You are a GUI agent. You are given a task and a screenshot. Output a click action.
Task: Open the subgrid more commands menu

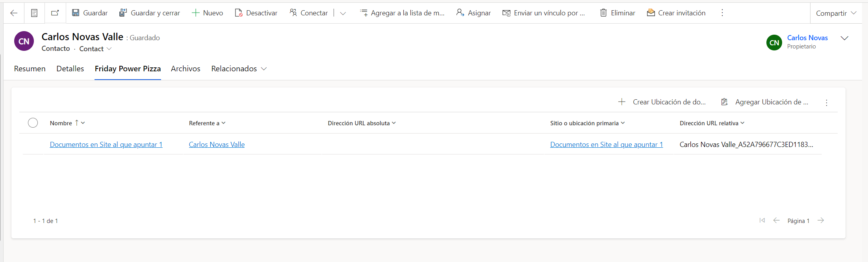point(827,102)
